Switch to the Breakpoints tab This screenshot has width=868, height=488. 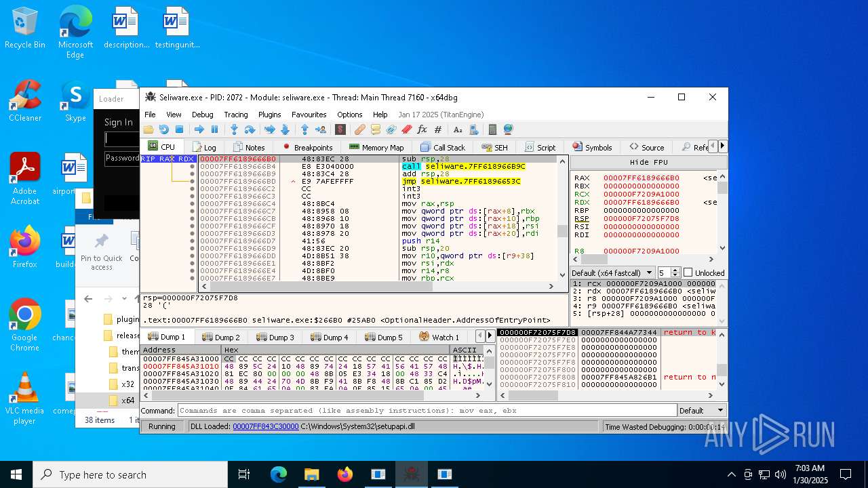[x=307, y=147]
